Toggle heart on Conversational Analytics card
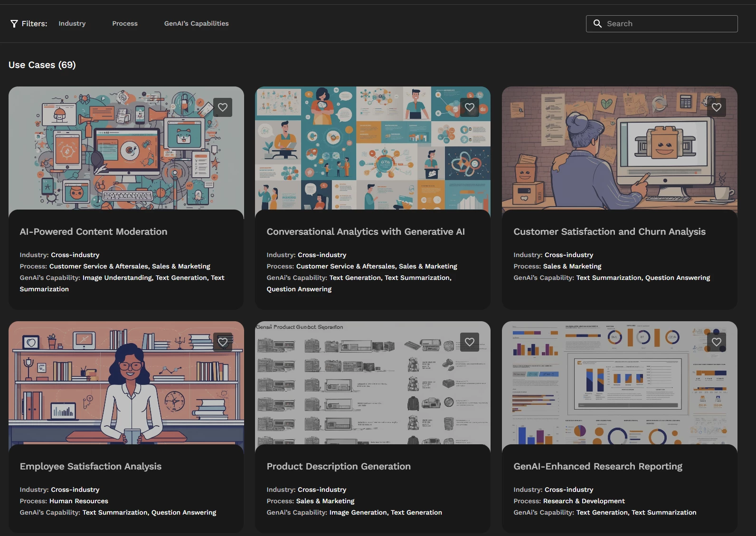Viewport: 756px width, 536px height. tap(470, 107)
